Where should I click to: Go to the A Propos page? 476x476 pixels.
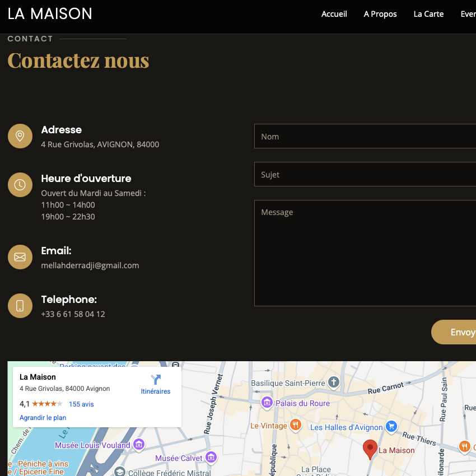[x=380, y=14]
